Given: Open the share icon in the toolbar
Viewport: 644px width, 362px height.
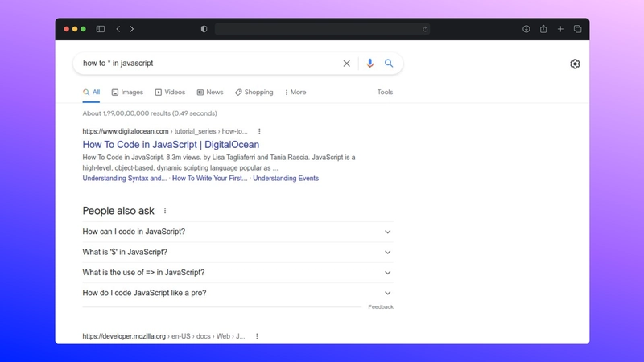Looking at the screenshot, I should pos(543,29).
